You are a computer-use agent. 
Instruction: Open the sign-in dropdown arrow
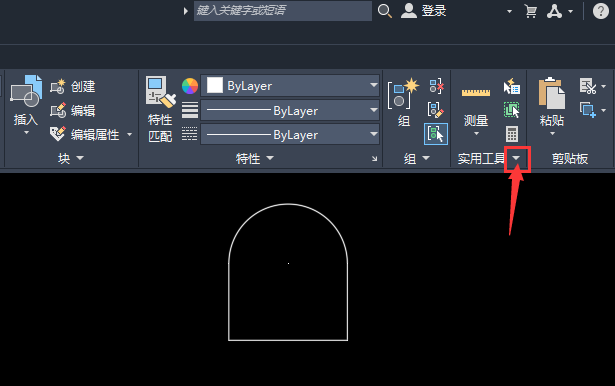click(509, 11)
